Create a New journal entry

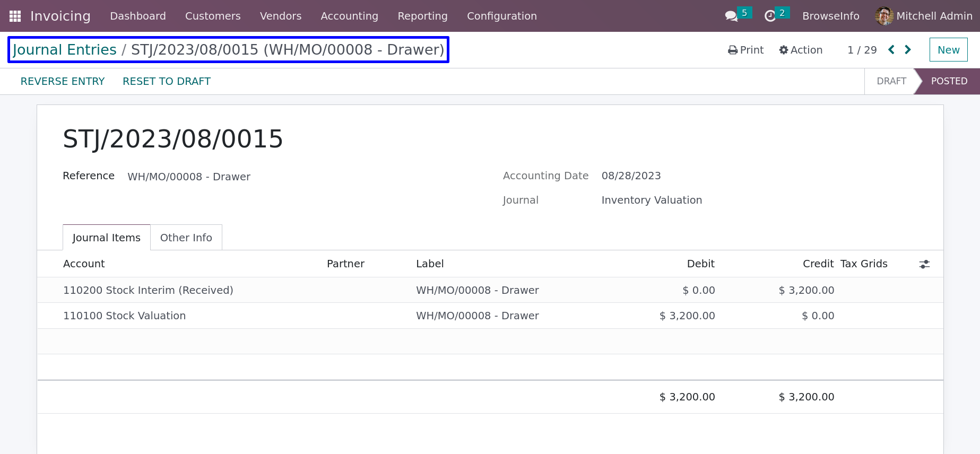948,50
